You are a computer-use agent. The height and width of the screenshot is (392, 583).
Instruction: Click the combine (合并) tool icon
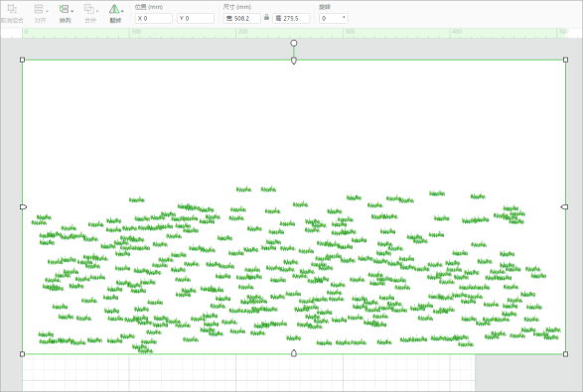(88, 9)
